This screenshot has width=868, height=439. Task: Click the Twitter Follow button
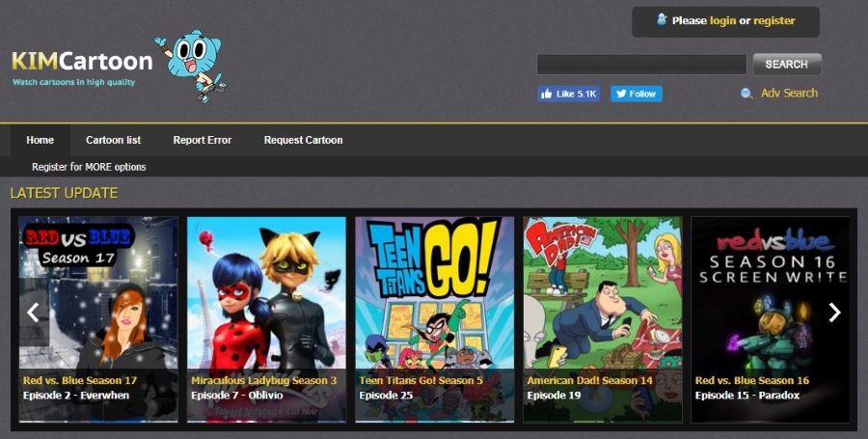637,94
